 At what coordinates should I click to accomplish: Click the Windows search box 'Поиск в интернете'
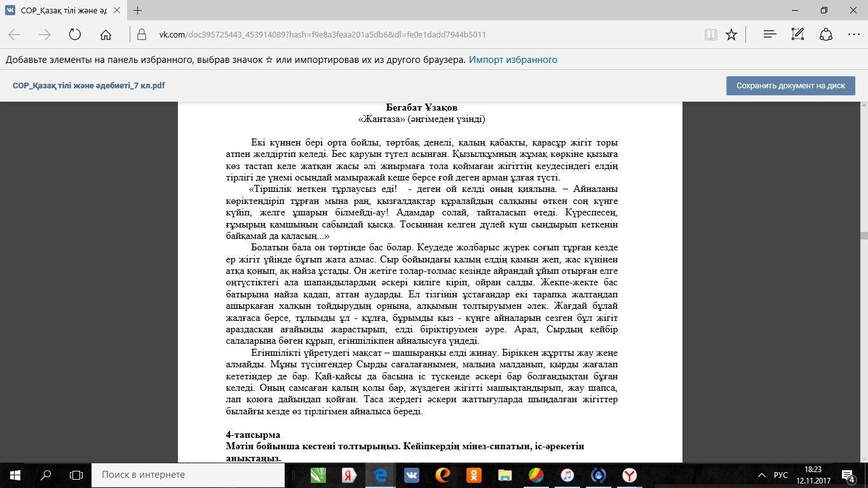[x=191, y=475]
